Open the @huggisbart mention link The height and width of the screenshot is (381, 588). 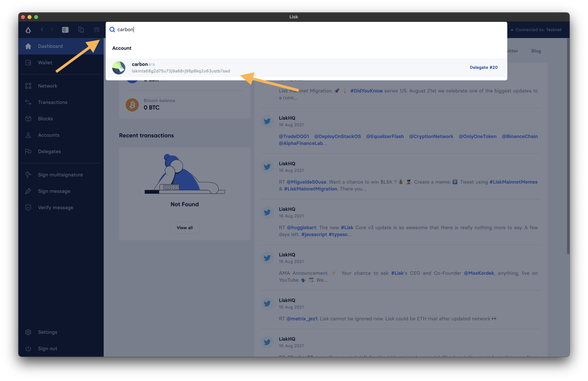click(x=301, y=228)
